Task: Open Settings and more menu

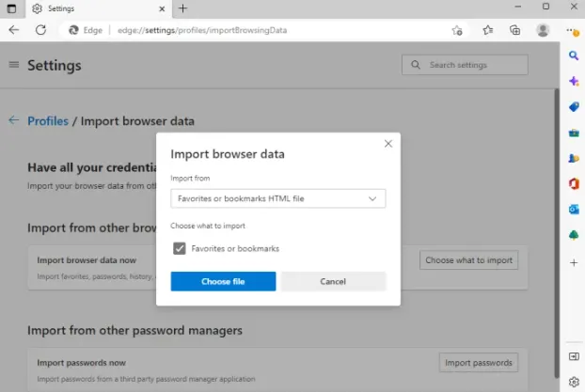Action: (573, 30)
